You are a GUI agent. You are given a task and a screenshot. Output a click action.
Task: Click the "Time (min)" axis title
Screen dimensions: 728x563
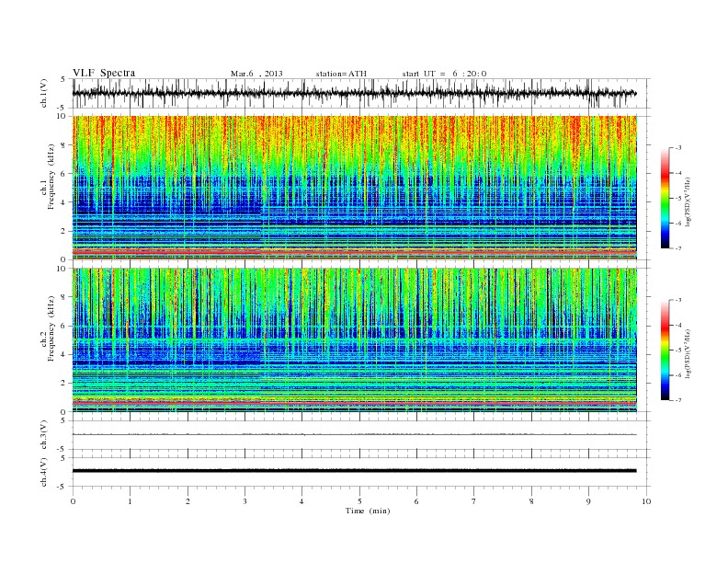(368, 511)
